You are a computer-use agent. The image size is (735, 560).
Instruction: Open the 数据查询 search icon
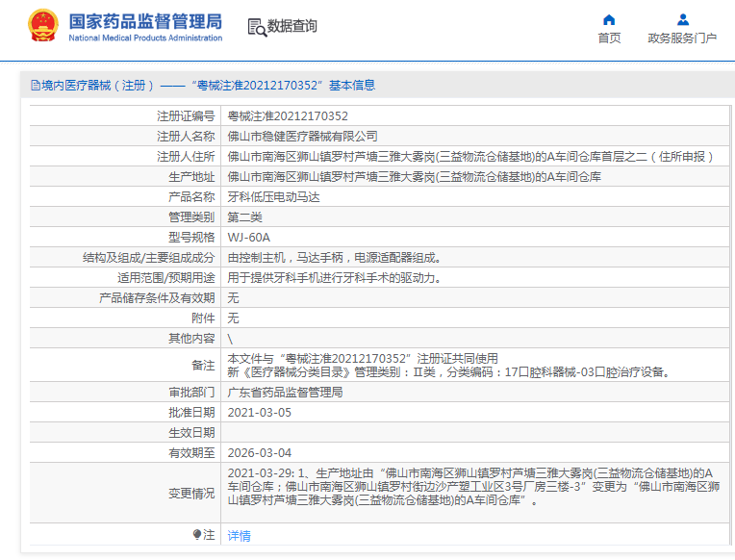(x=257, y=27)
